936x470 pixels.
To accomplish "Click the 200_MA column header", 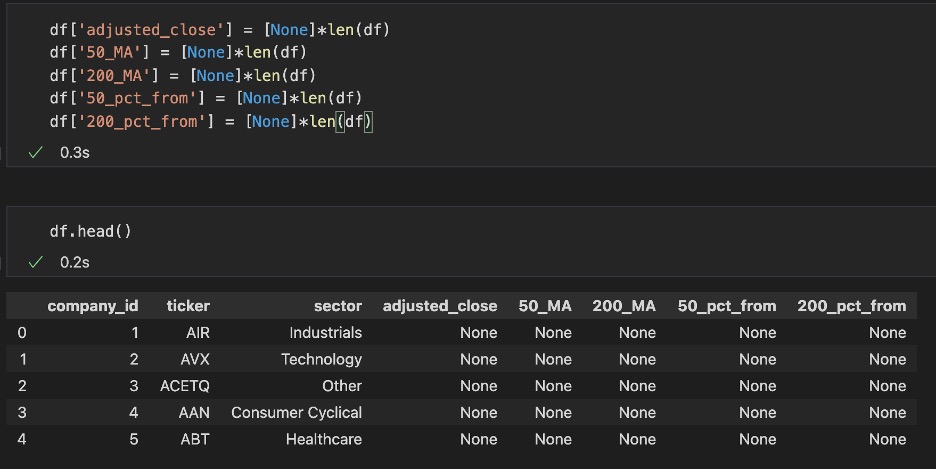I will click(624, 306).
